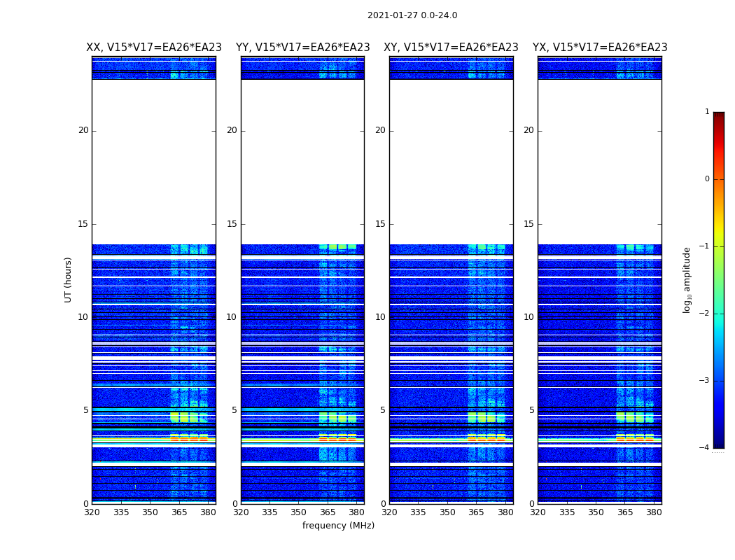735x560 pixels.
Task: Click the 380 MHz tick under YX panel
Action: 654,512
